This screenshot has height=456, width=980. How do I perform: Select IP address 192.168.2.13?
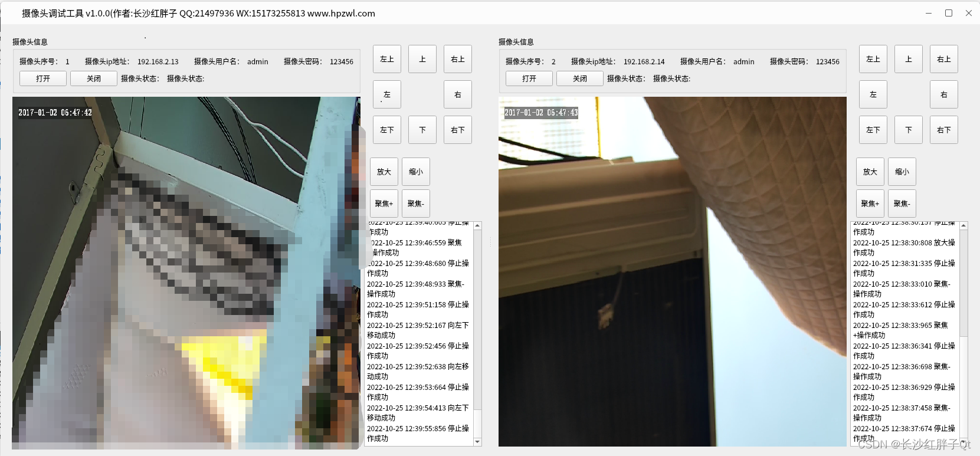pyautogui.click(x=158, y=61)
